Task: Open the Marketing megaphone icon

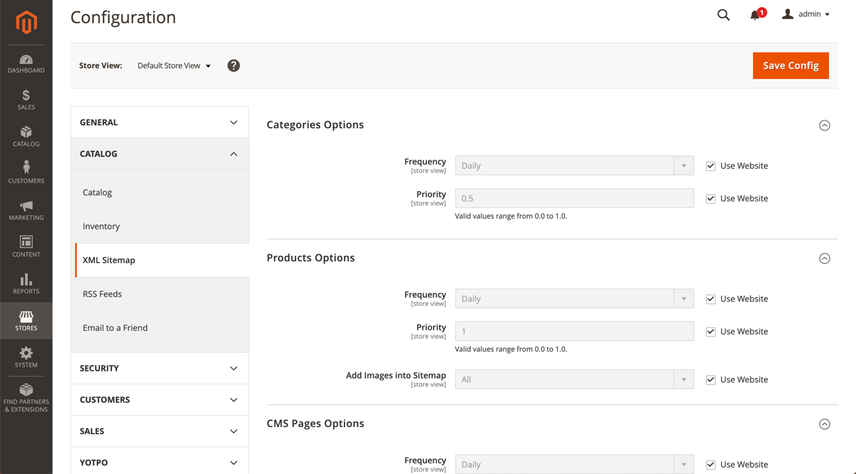Action: click(26, 209)
